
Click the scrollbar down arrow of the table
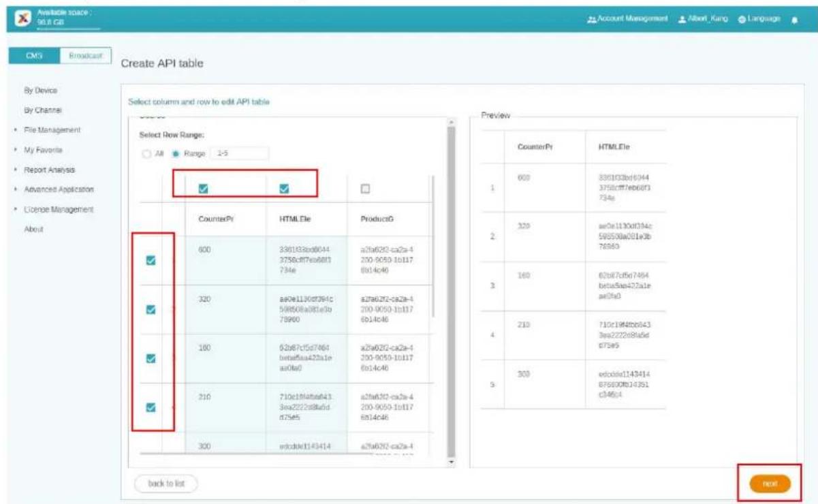click(451, 462)
